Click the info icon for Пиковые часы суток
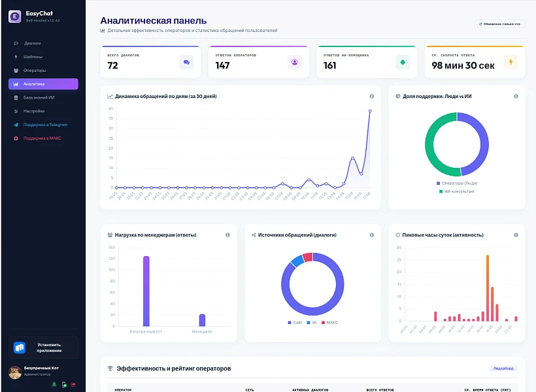Viewport: 536px width, 392px height. pyautogui.click(x=516, y=235)
